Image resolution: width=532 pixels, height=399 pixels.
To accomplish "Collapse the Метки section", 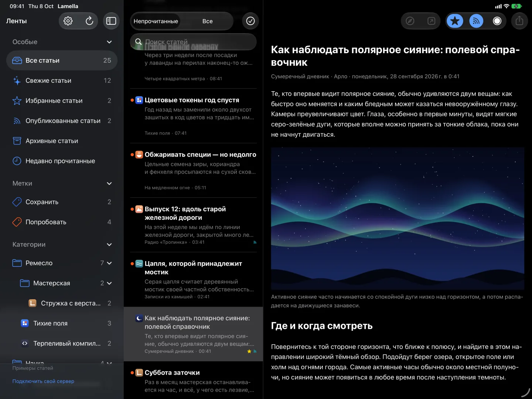I will [x=109, y=184].
